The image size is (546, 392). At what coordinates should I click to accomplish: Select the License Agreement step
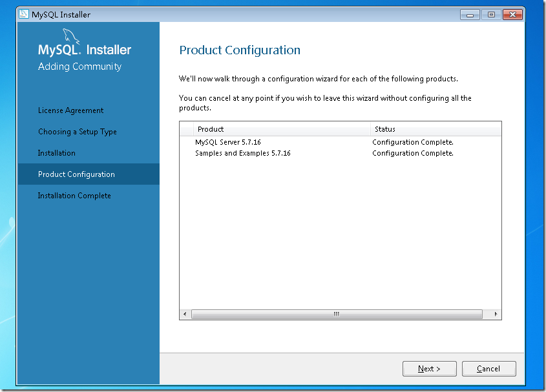(70, 110)
